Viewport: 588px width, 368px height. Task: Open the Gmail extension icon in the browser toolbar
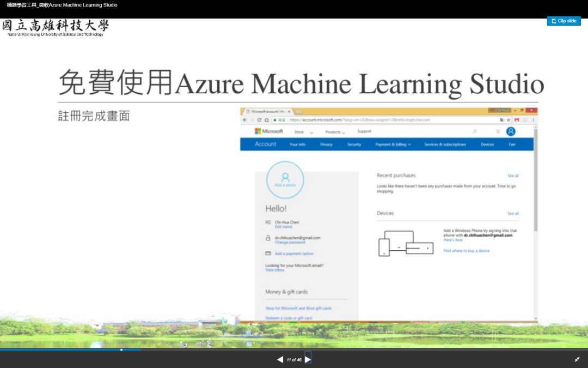(x=517, y=120)
